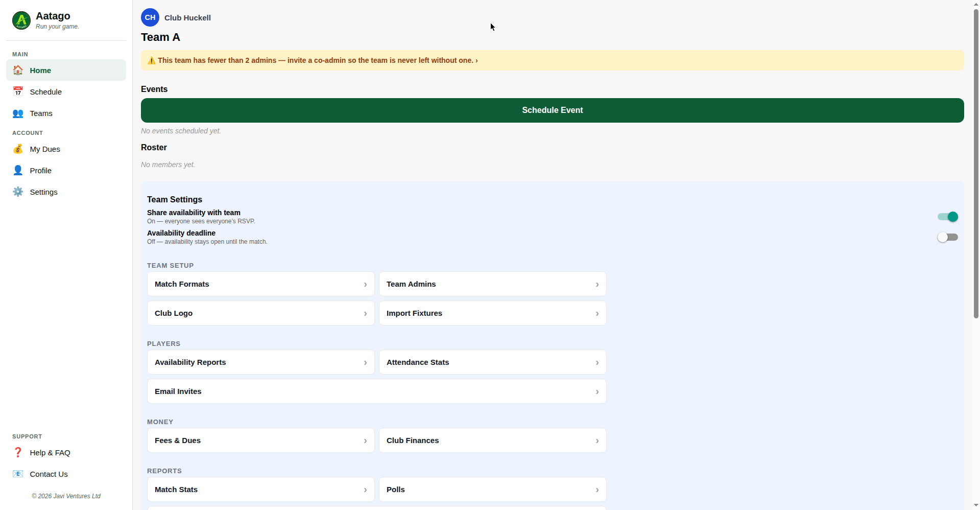Toggle Share availability with team switch

[x=948, y=217]
